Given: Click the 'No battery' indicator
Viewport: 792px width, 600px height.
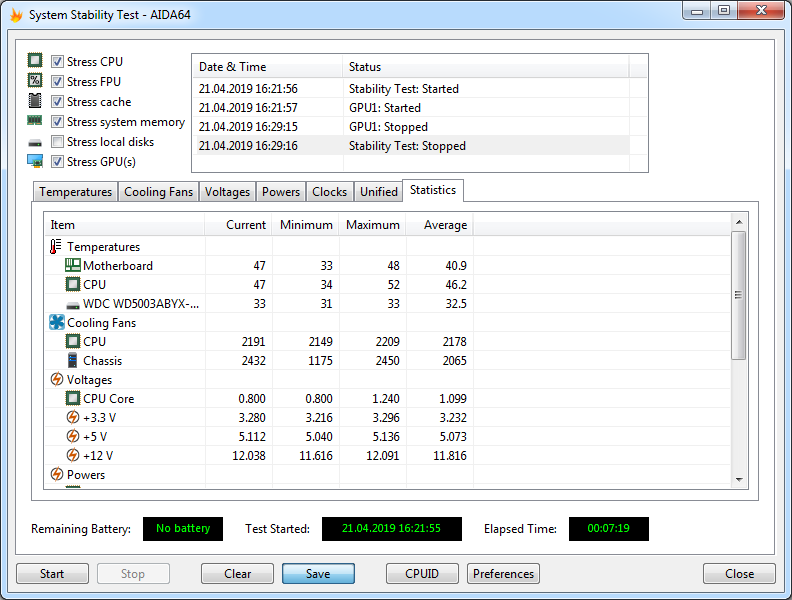Looking at the screenshot, I should tap(183, 528).
